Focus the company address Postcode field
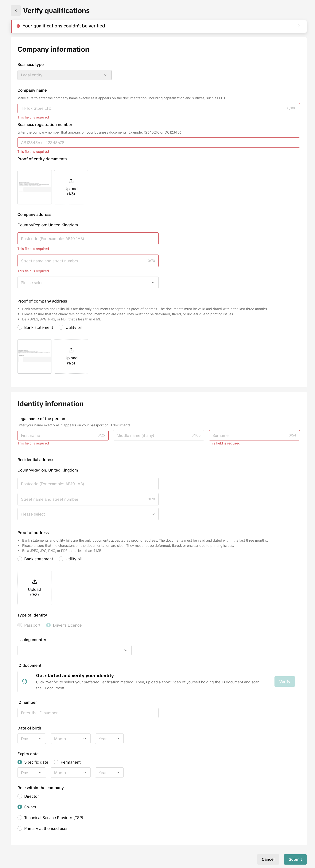 [88, 239]
